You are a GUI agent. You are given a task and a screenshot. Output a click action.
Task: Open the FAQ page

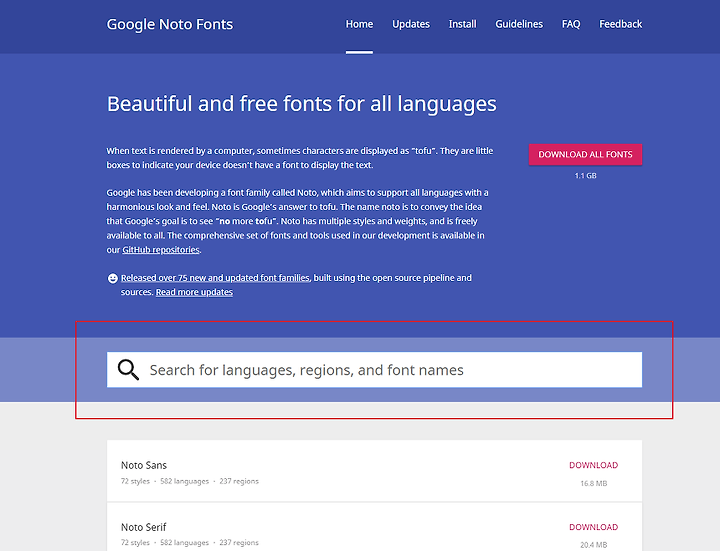coord(571,24)
